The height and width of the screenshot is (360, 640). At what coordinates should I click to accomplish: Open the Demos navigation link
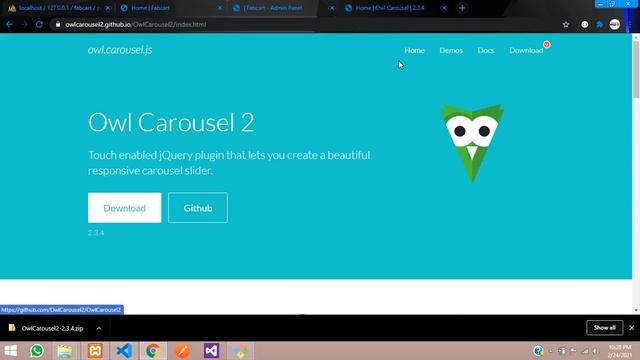(x=451, y=50)
